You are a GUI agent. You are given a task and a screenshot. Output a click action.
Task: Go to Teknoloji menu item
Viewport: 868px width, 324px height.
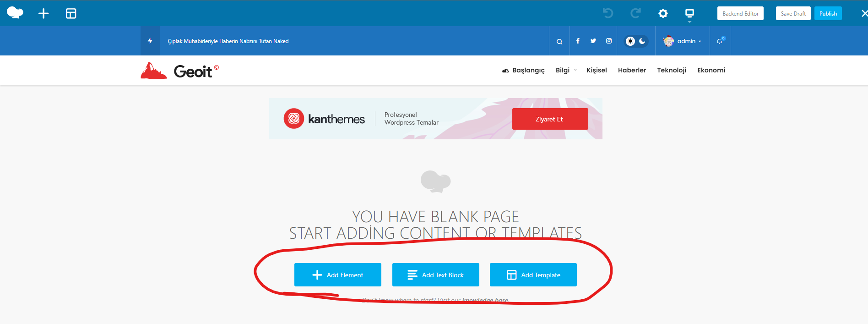click(672, 70)
